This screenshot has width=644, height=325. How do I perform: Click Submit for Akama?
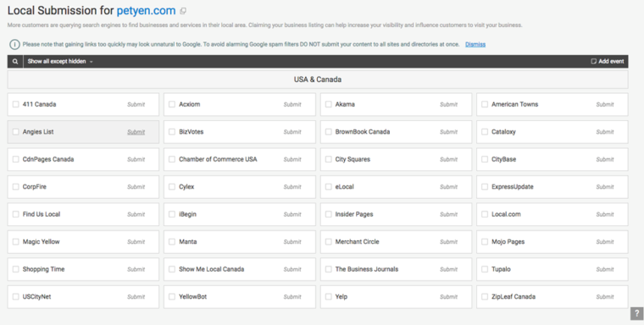[x=449, y=105]
